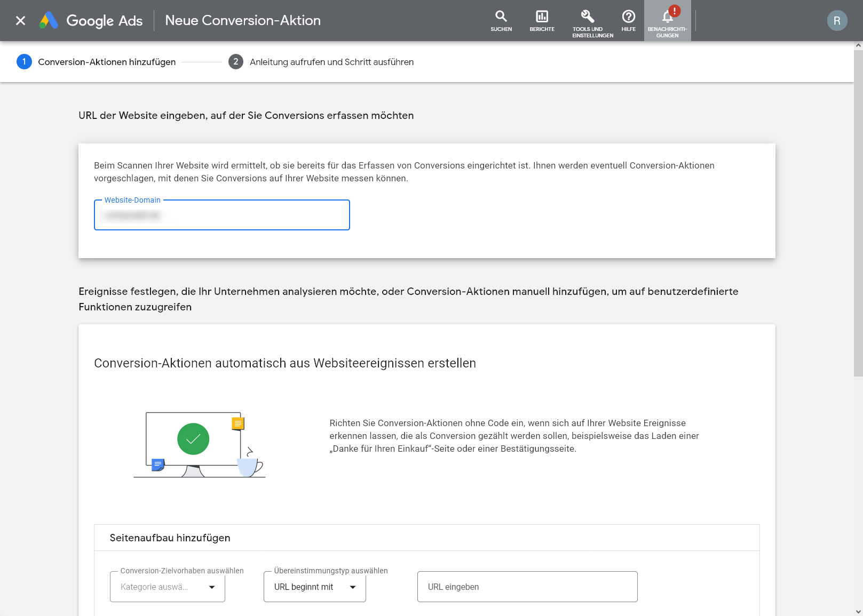Click the Seitenaufbau hinzufügen header
863x616 pixels.
170,538
